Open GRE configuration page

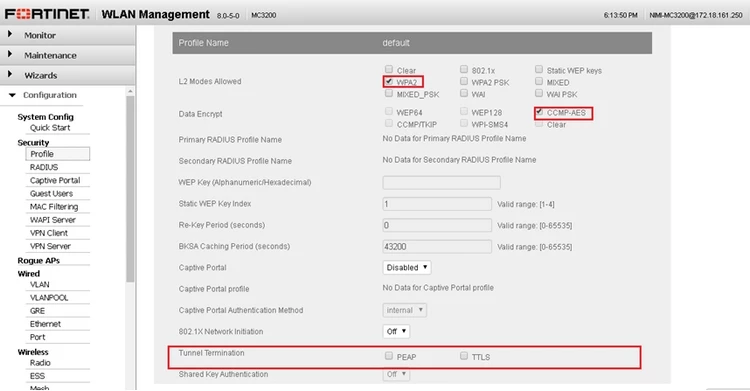[37, 311]
